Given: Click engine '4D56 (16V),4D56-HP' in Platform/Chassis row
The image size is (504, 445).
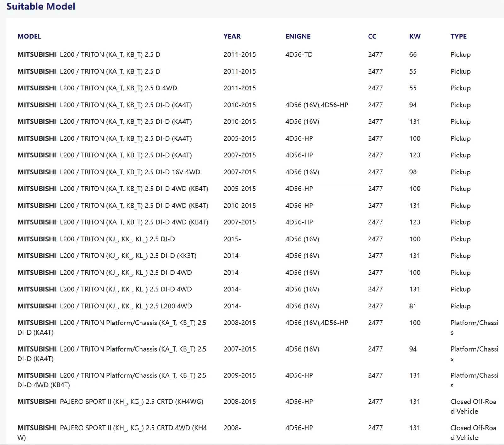Looking at the screenshot, I should tap(317, 323).
